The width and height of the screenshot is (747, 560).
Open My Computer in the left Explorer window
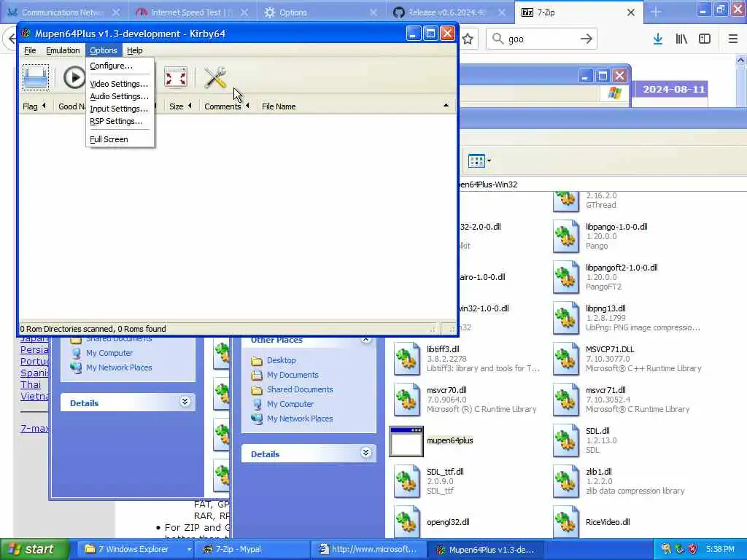[x=109, y=354]
